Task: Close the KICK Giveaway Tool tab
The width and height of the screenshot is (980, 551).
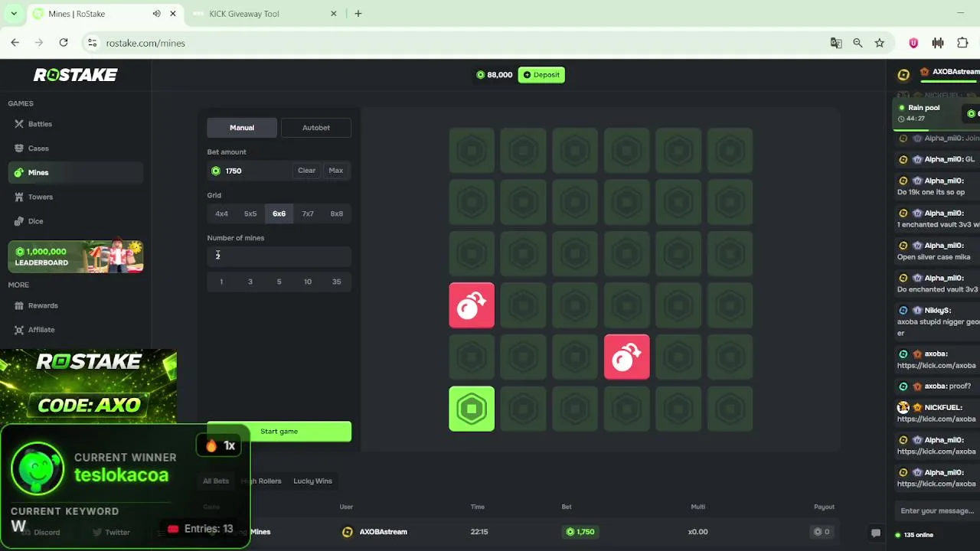Action: pos(334,14)
